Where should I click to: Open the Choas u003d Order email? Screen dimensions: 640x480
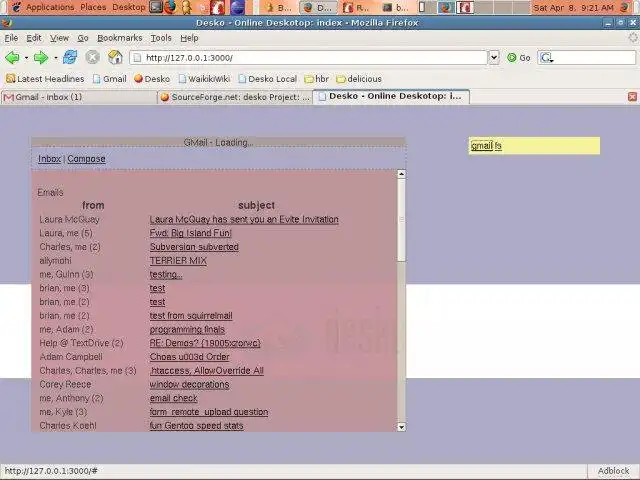[x=189, y=357]
